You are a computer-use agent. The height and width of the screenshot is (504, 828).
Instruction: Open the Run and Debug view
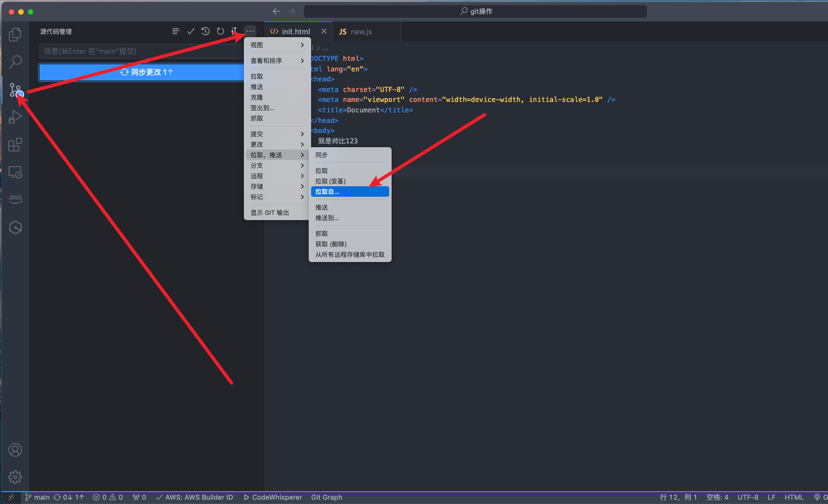tap(15, 117)
